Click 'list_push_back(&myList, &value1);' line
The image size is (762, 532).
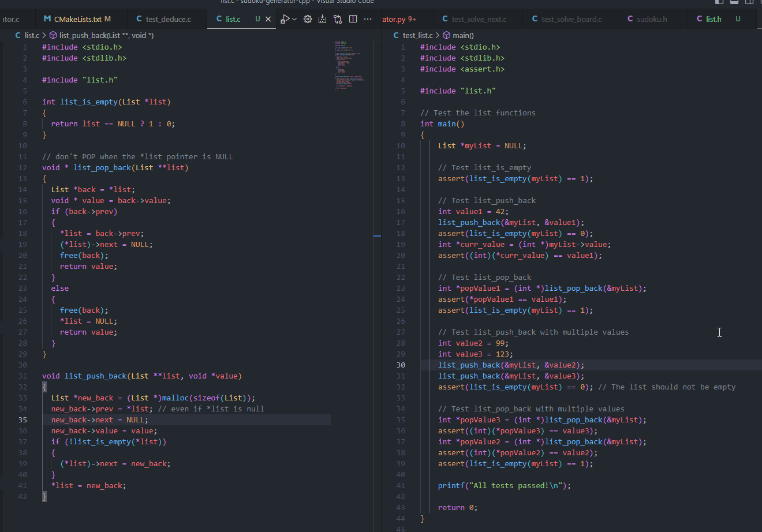[x=511, y=222]
